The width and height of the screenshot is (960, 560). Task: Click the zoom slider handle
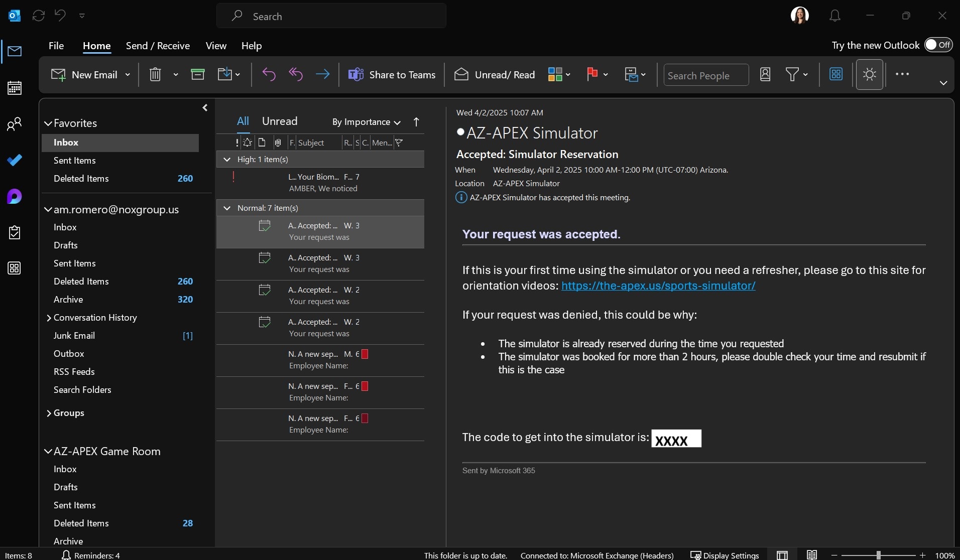[878, 555]
